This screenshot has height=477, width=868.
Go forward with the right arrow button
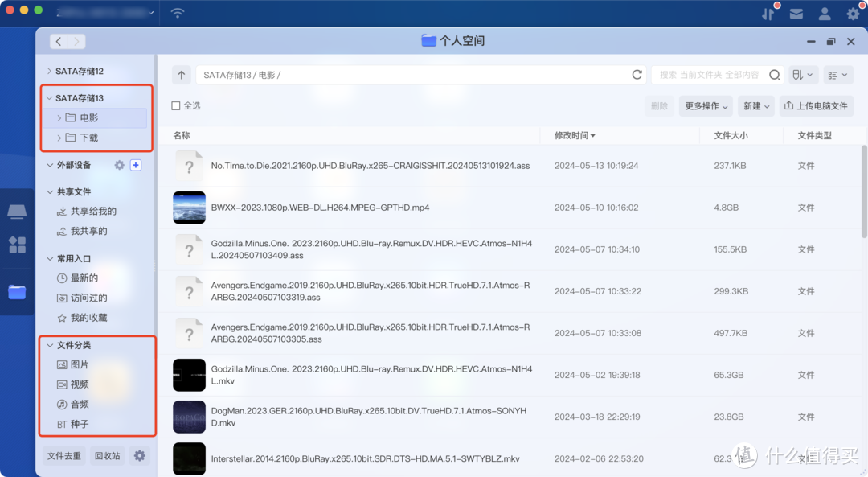[77, 42]
